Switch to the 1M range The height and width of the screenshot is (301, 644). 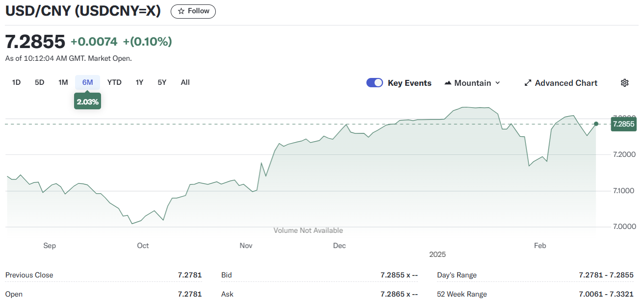pos(63,82)
